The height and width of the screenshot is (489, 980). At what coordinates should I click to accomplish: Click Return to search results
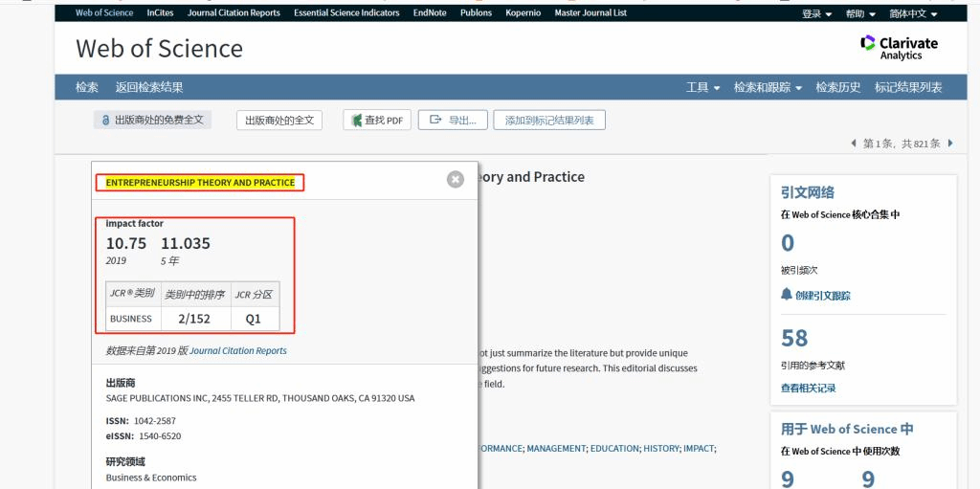coord(149,87)
